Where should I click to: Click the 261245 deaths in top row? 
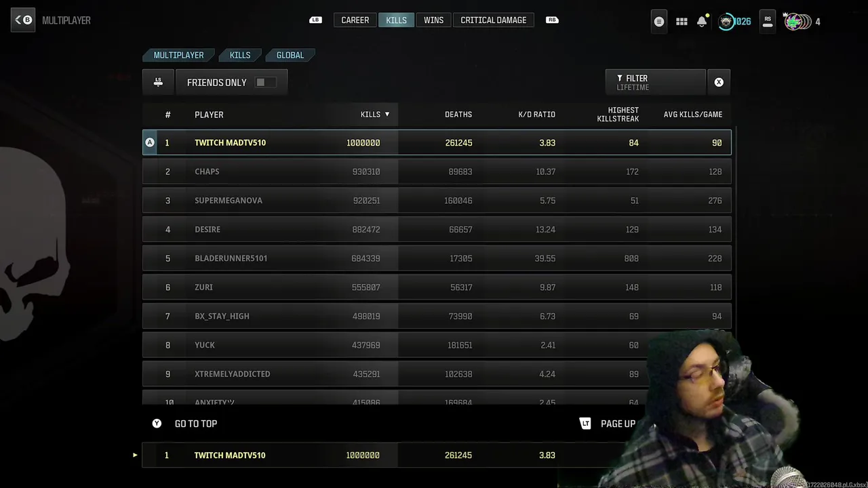(458, 142)
